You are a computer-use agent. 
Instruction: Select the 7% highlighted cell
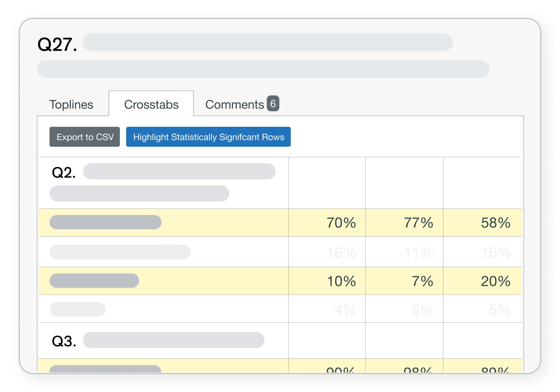422,281
